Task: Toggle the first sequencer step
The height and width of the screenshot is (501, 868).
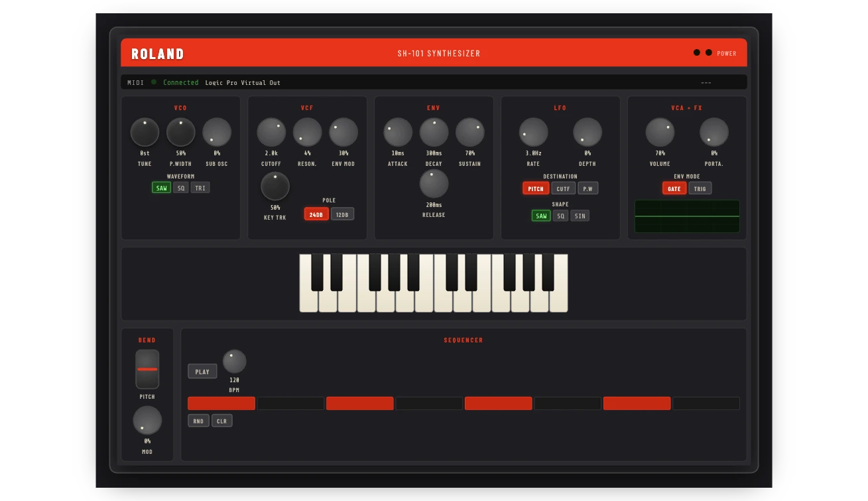Action: pos(221,403)
